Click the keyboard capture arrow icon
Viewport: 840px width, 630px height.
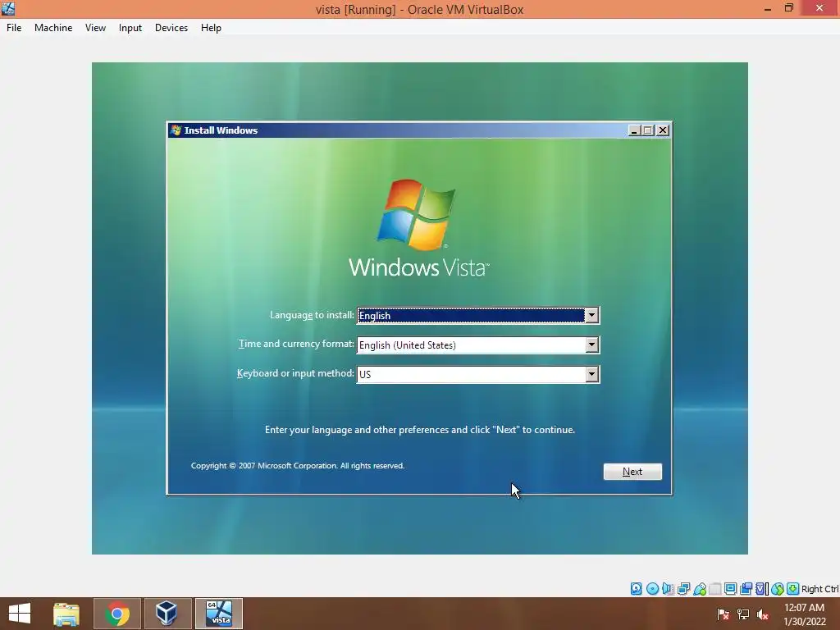(x=793, y=589)
